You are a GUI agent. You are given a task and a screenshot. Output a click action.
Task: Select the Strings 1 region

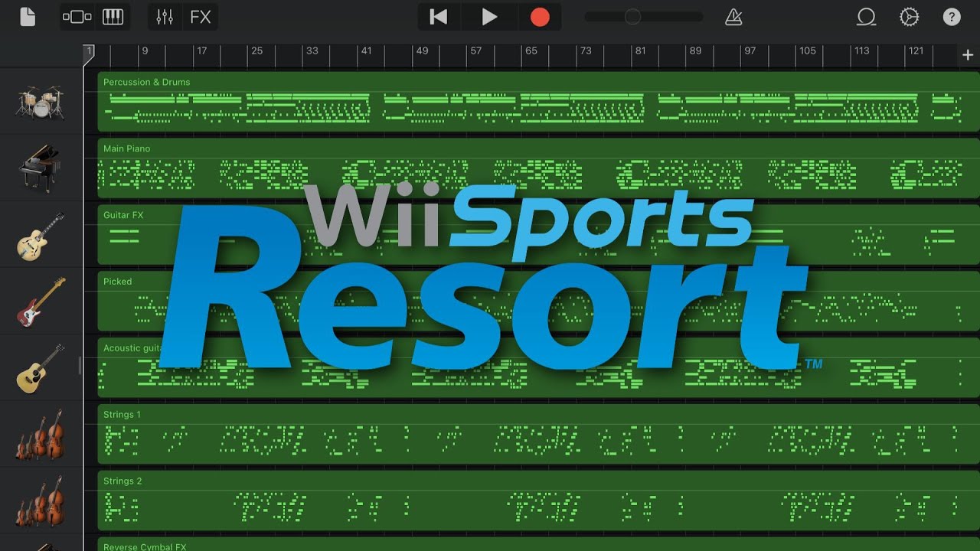pyautogui.click(x=538, y=435)
